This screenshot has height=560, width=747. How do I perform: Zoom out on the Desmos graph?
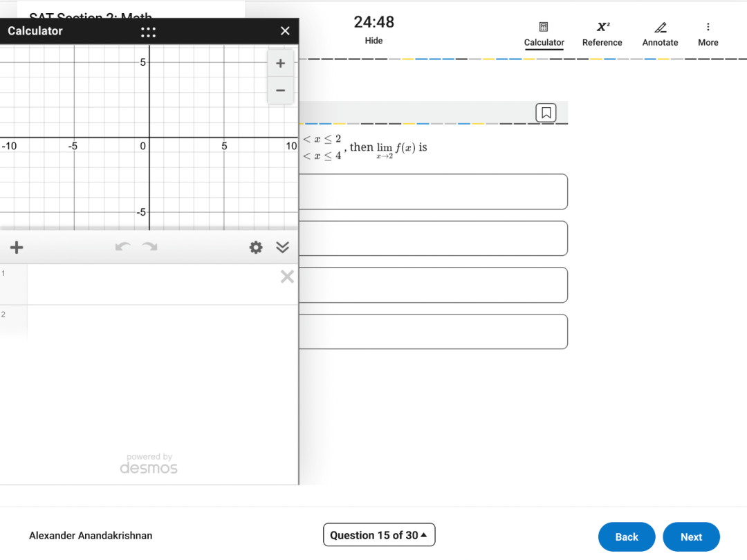280,91
